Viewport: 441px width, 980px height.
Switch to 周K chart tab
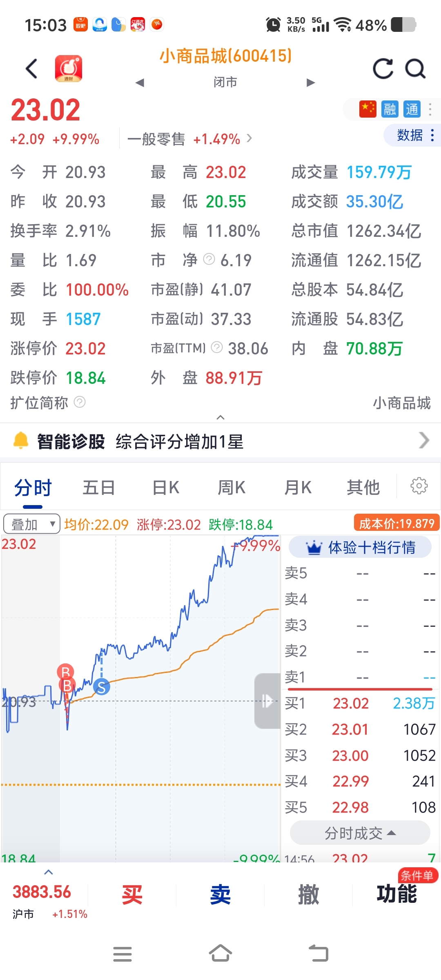[x=232, y=488]
